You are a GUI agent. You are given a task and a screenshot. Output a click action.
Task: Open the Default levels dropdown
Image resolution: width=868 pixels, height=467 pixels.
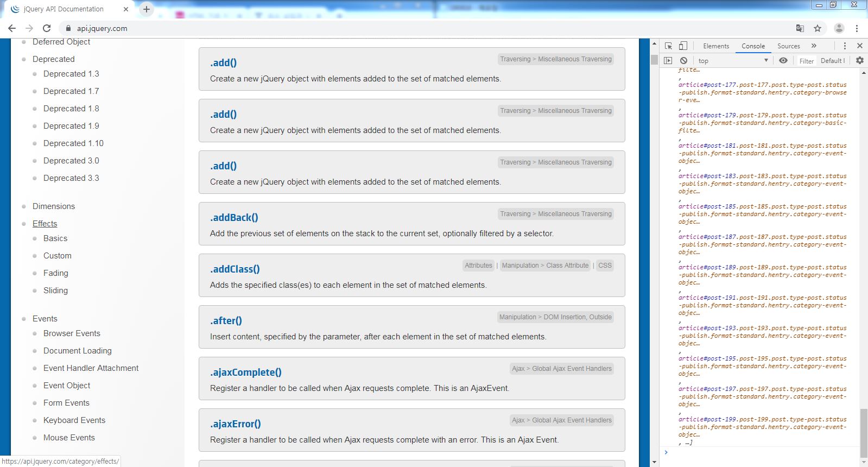833,61
